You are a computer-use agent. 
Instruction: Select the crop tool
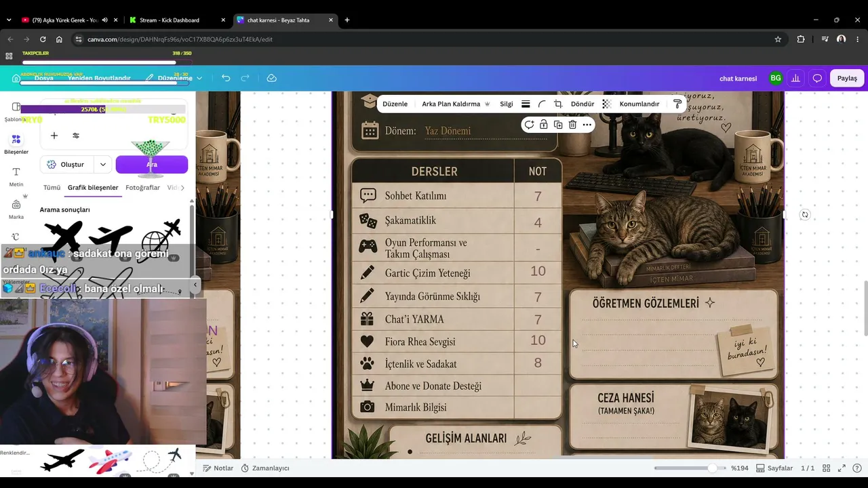[558, 104]
